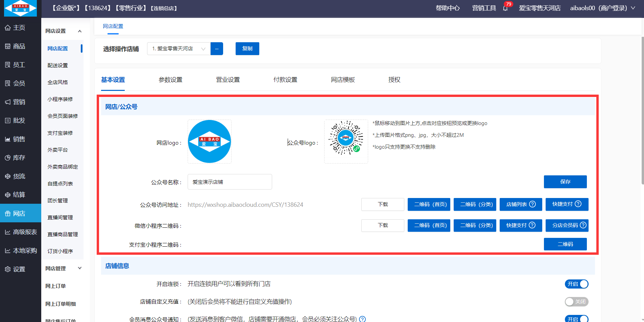Click the page vertical scrollbar
Image resolution: width=644 pixels, height=322 pixels.
coord(642,110)
